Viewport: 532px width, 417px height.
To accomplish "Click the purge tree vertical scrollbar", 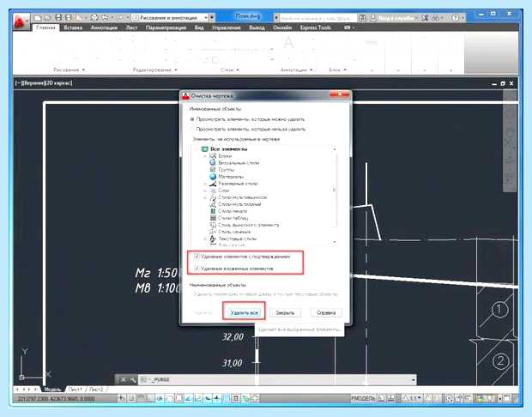I will [335, 195].
